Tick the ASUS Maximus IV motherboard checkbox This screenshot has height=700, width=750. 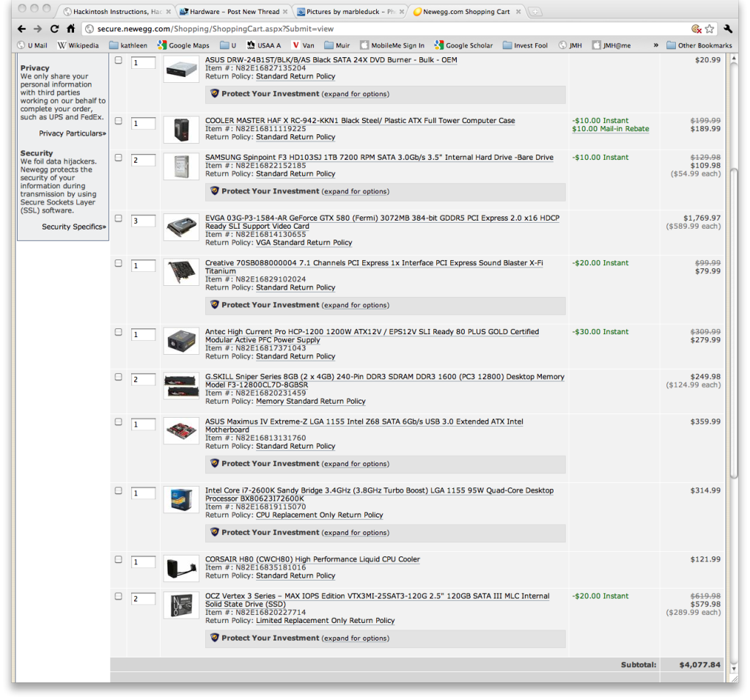[119, 422]
